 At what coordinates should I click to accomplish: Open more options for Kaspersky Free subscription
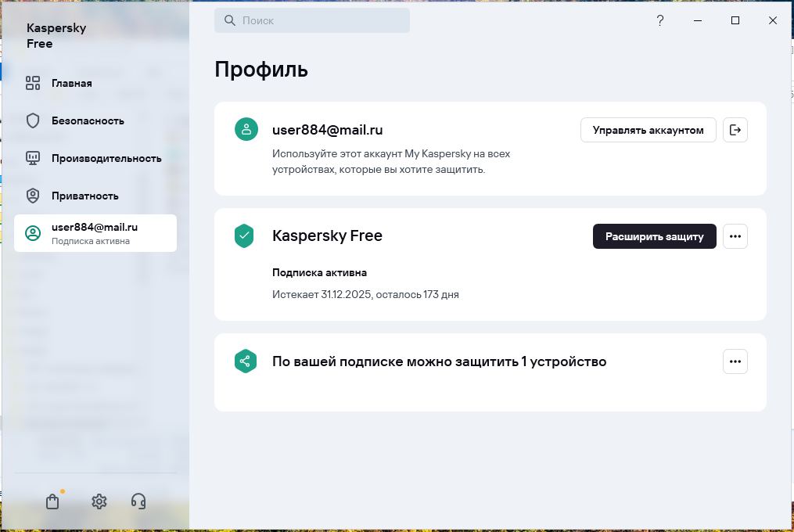tap(735, 236)
